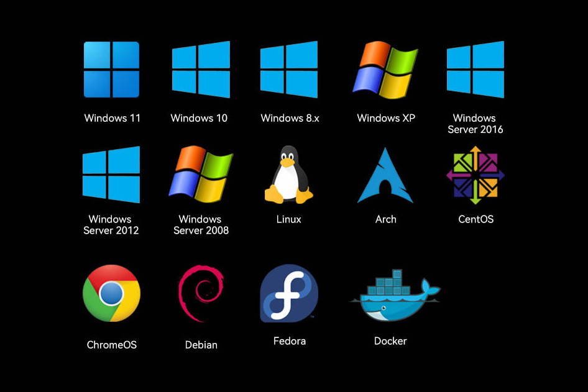
Task: Click the "Fedora" label text
Action: pyautogui.click(x=290, y=341)
